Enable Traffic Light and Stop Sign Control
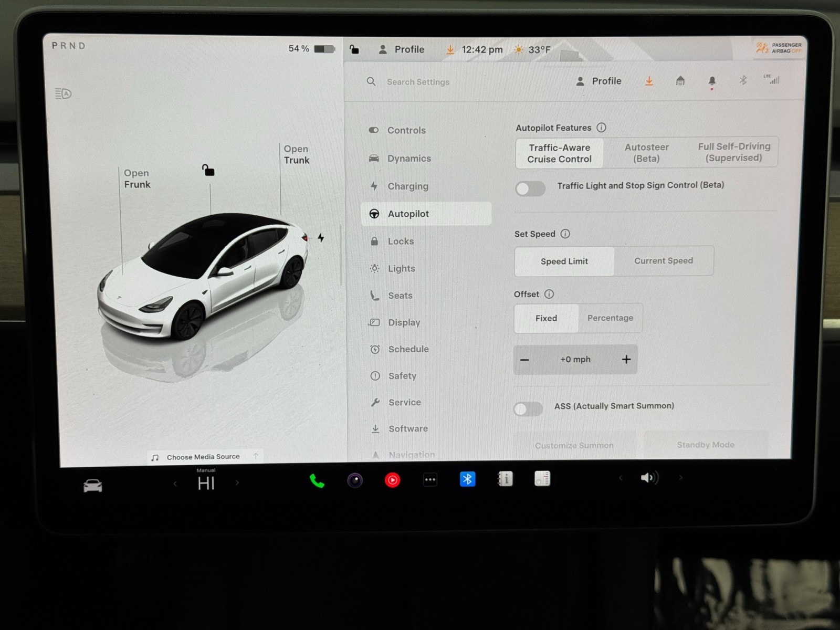Screen dimensions: 840x630 pyautogui.click(x=530, y=189)
